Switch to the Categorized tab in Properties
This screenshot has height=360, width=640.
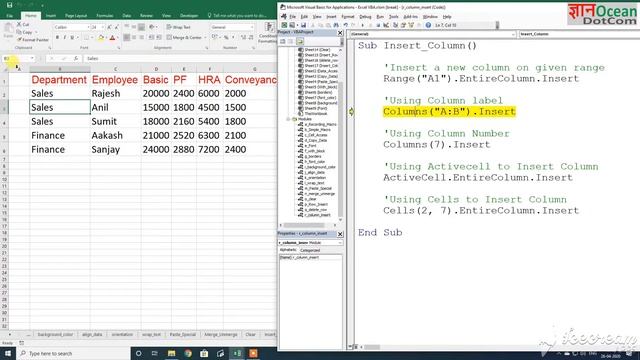click(x=310, y=250)
